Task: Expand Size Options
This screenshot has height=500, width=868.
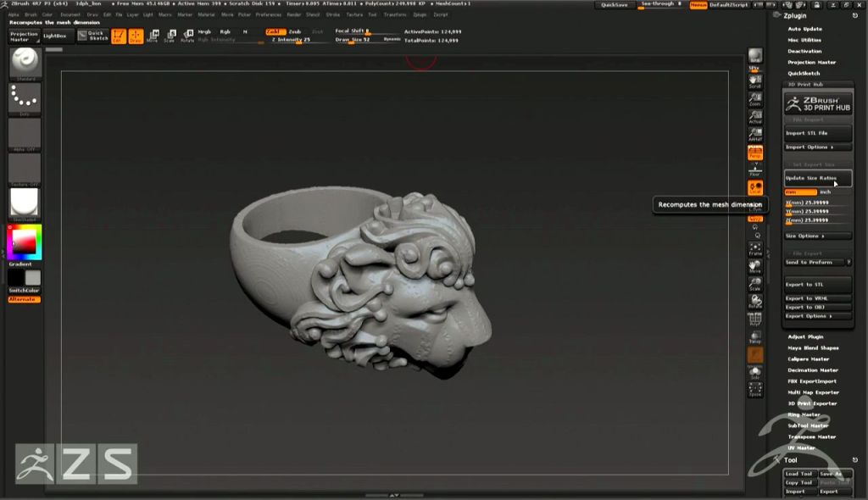Action: tap(818, 236)
